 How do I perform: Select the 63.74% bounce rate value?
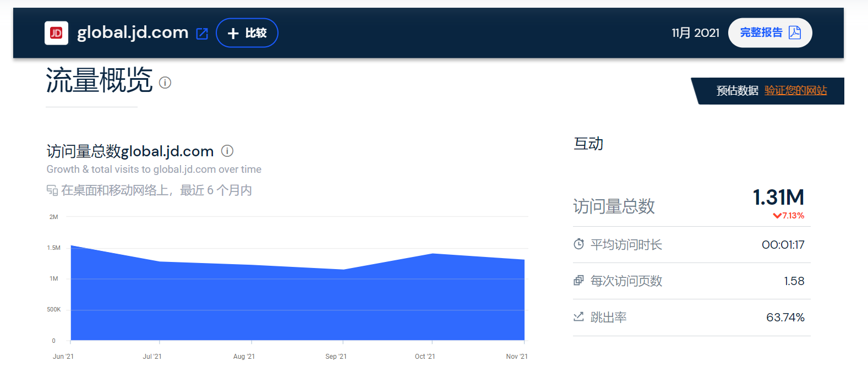tap(785, 318)
